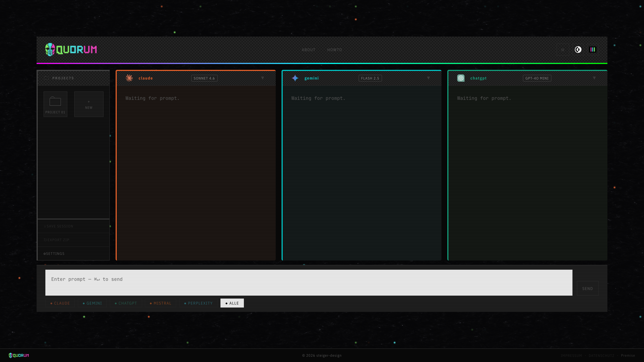Click SAVE SESSION in sidebar
The image size is (644, 362).
point(74,226)
